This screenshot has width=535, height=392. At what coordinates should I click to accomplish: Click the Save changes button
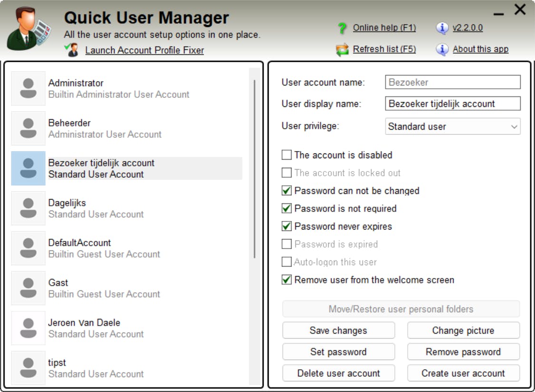pyautogui.click(x=338, y=331)
